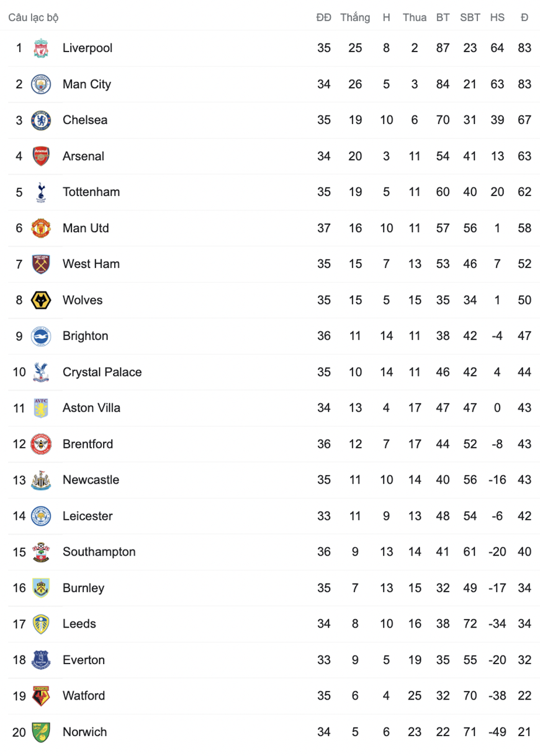The height and width of the screenshot is (756, 540).
Task: Select the Wolves wolf-head logo
Action: click(41, 300)
